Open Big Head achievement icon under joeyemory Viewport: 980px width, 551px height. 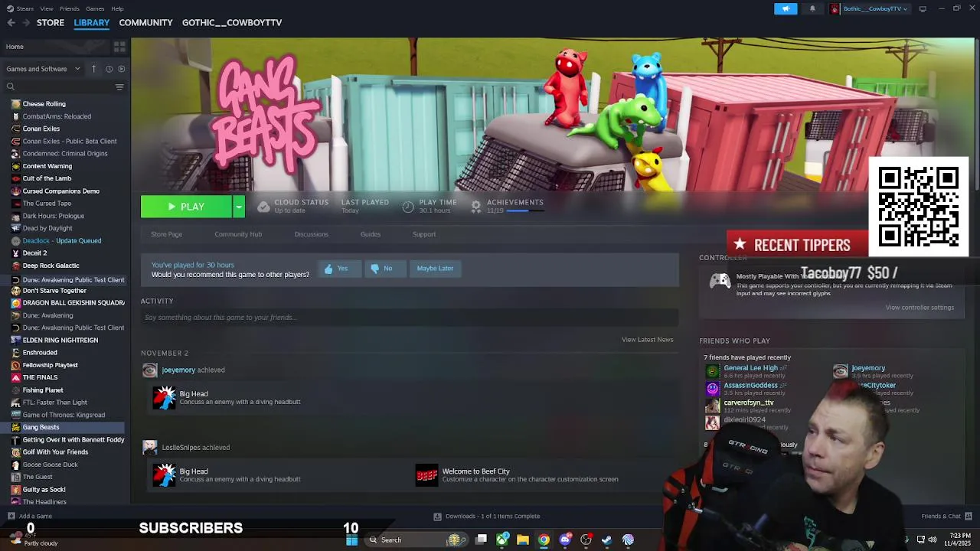pos(164,397)
